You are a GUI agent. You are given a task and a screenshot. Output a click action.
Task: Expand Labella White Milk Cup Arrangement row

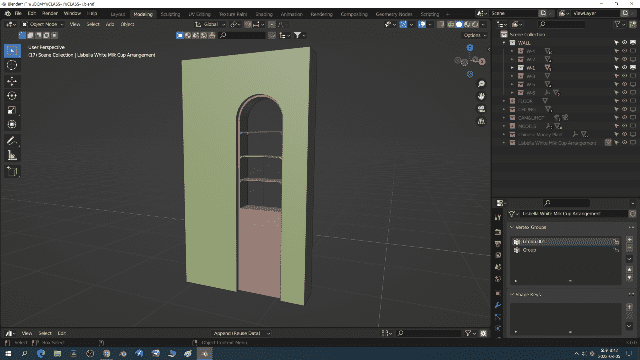tap(504, 143)
